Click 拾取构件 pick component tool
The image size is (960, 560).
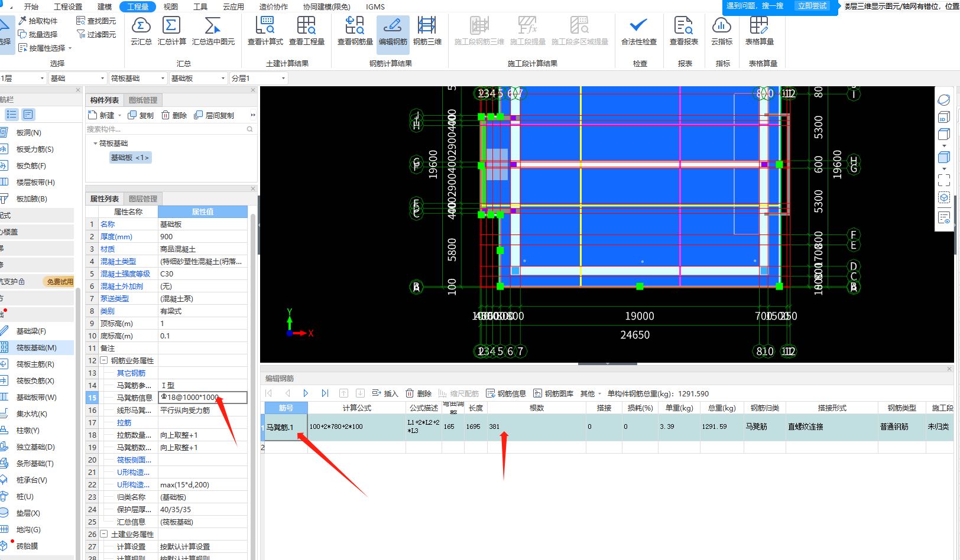[38, 21]
